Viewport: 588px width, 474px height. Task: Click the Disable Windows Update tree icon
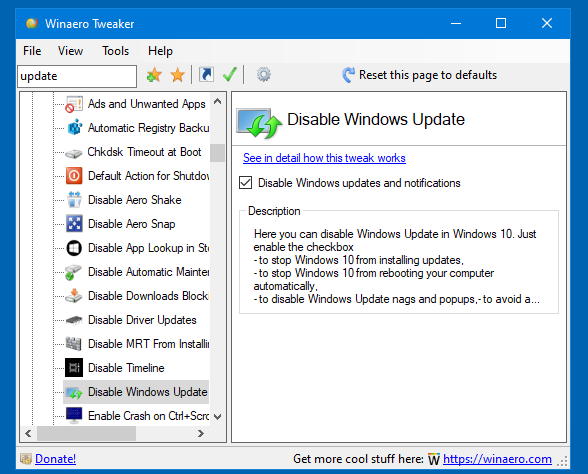[x=74, y=392]
